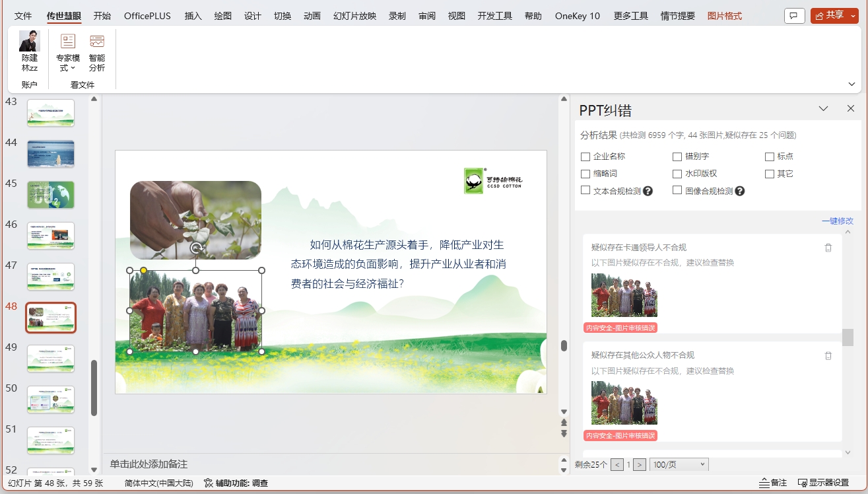Click the 共享 share button

point(834,15)
